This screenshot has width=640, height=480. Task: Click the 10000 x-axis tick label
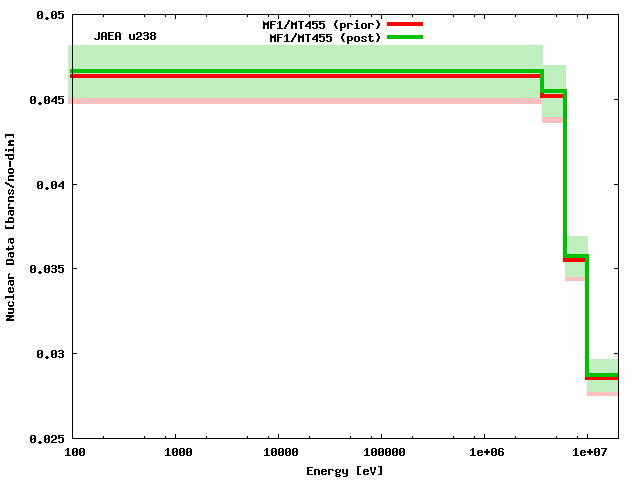tap(279, 453)
